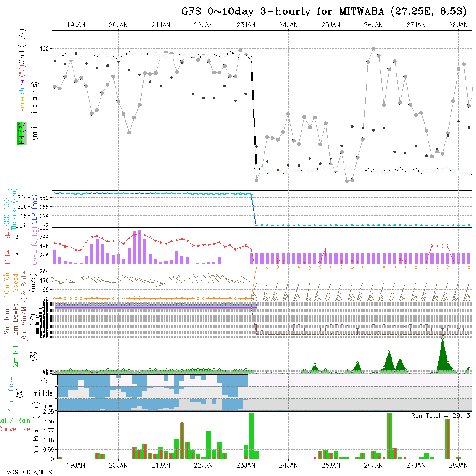Click the red Lifted Index axis label

pos(7,245)
